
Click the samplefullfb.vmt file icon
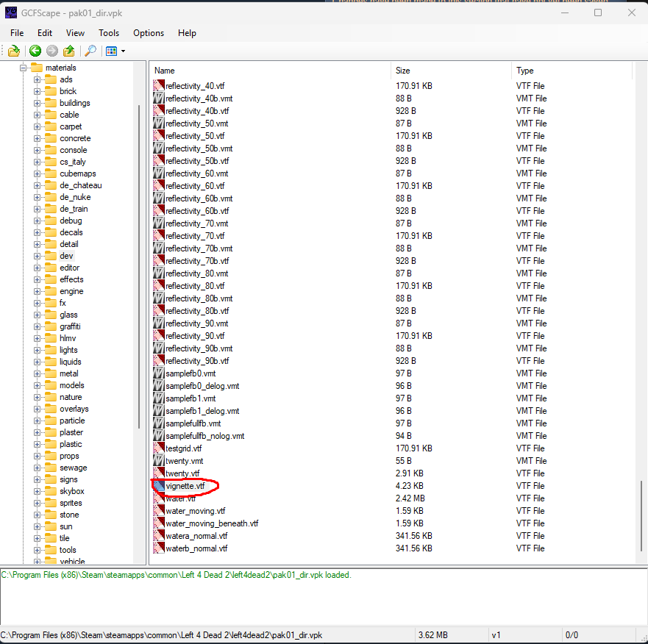pyautogui.click(x=159, y=423)
